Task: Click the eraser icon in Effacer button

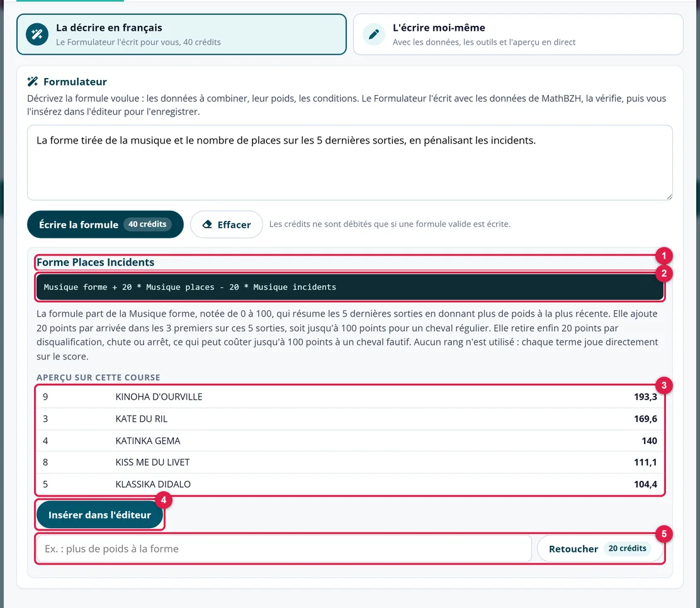Action: pos(207,225)
